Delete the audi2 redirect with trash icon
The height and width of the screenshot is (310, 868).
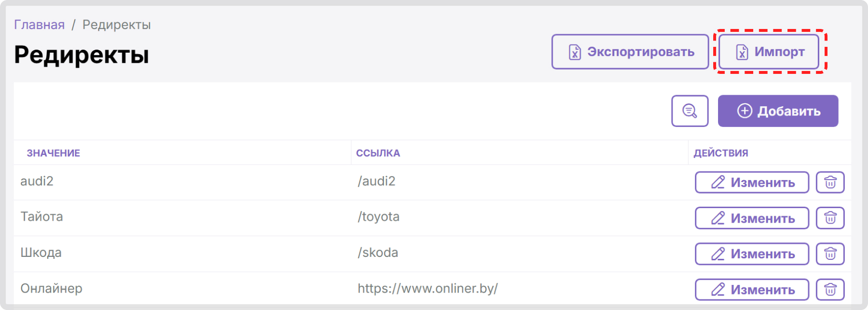830,183
